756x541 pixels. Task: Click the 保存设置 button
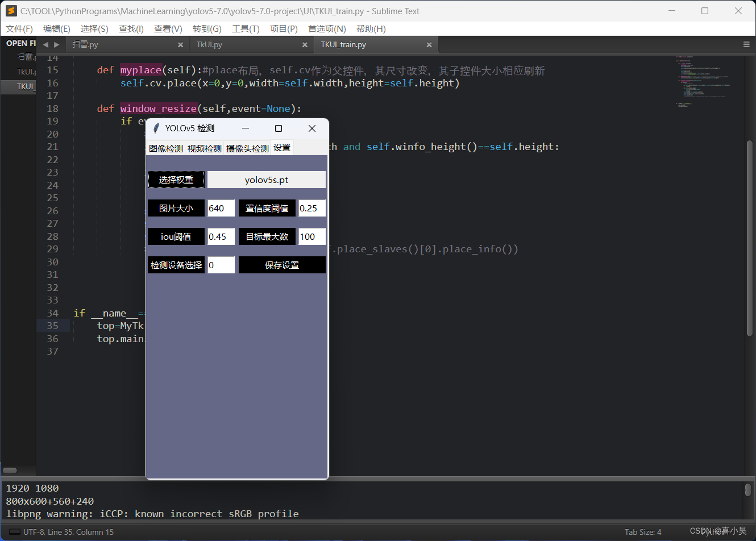pyautogui.click(x=282, y=265)
